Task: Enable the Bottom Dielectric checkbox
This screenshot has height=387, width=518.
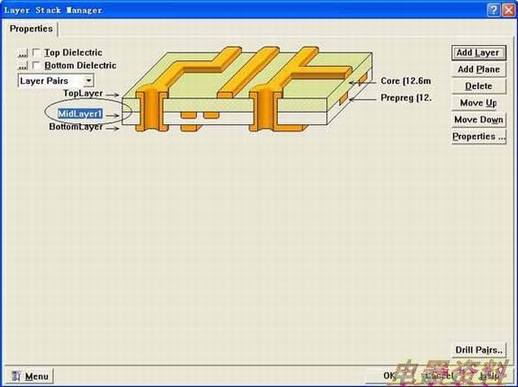Action: pyautogui.click(x=36, y=65)
